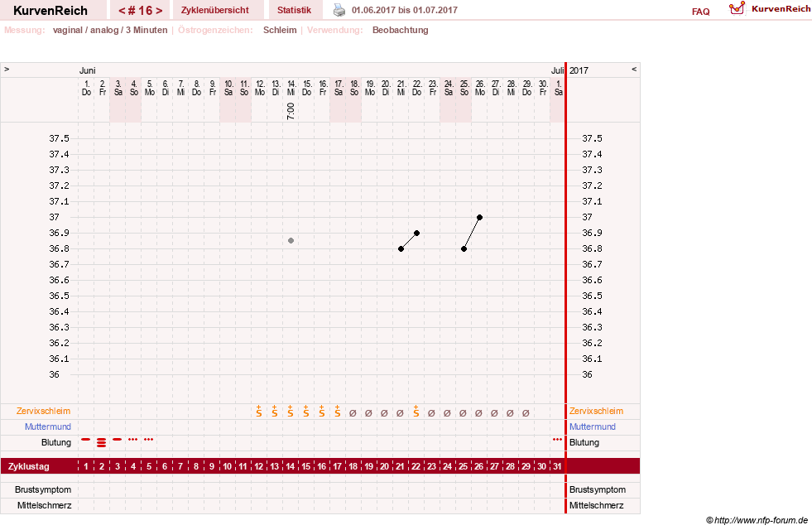Viewport: 812px width, 530px height.
Task: Click the left Brustsymptom row label
Action: click(43, 489)
